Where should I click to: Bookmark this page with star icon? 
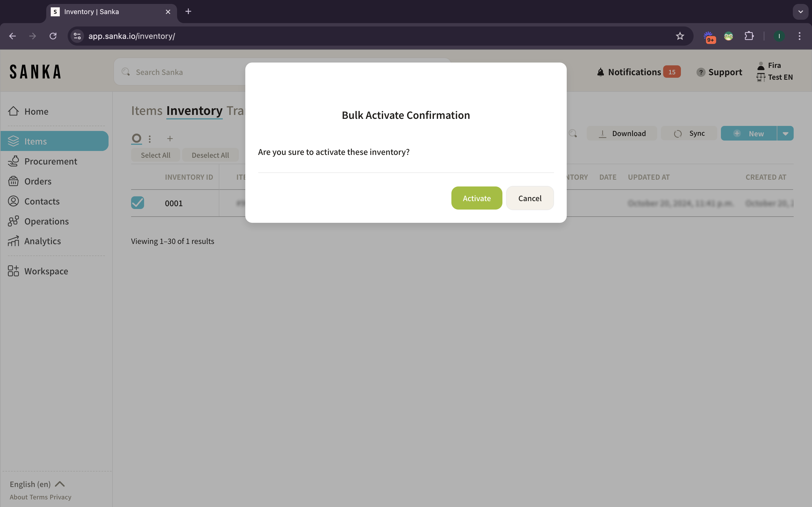[680, 36]
